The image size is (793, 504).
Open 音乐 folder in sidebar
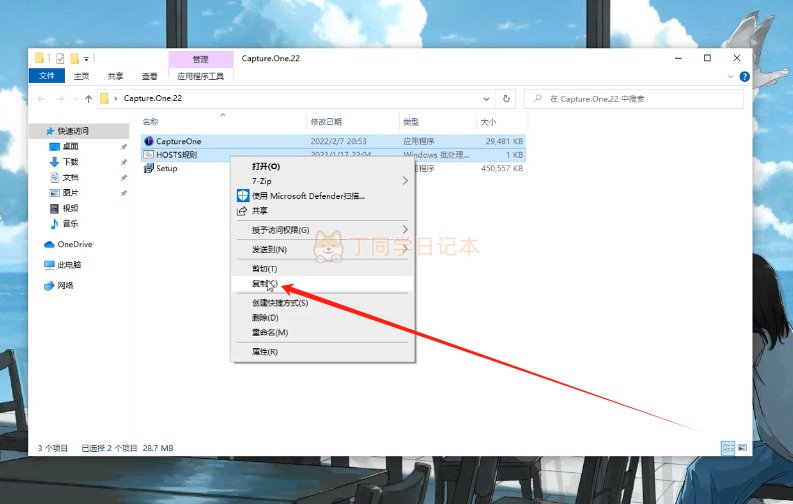coord(70,223)
